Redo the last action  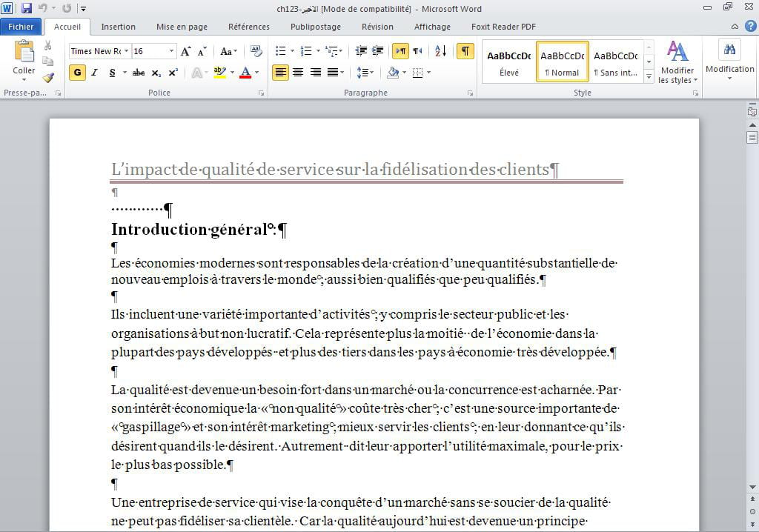click(67, 8)
